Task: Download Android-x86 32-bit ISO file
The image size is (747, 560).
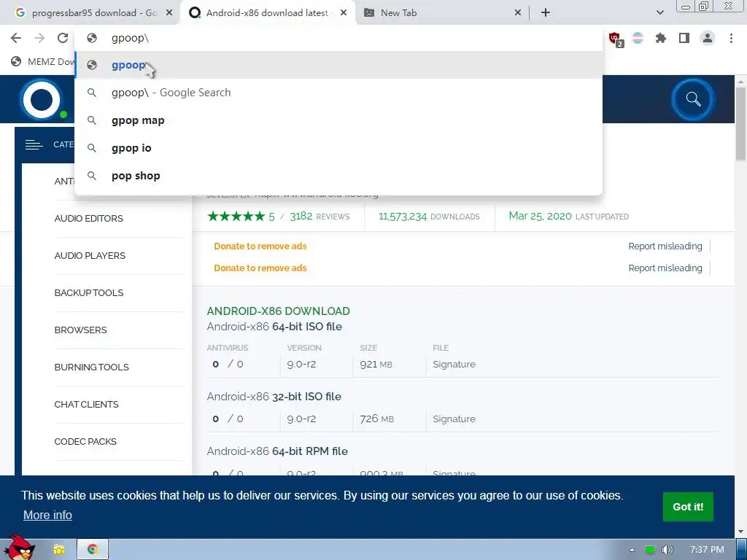Action: coord(274,397)
